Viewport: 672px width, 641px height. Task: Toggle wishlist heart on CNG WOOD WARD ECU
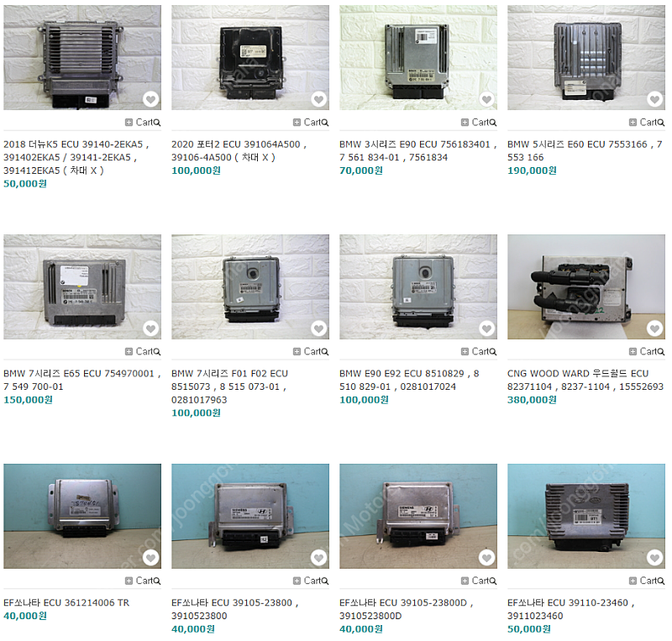click(655, 328)
